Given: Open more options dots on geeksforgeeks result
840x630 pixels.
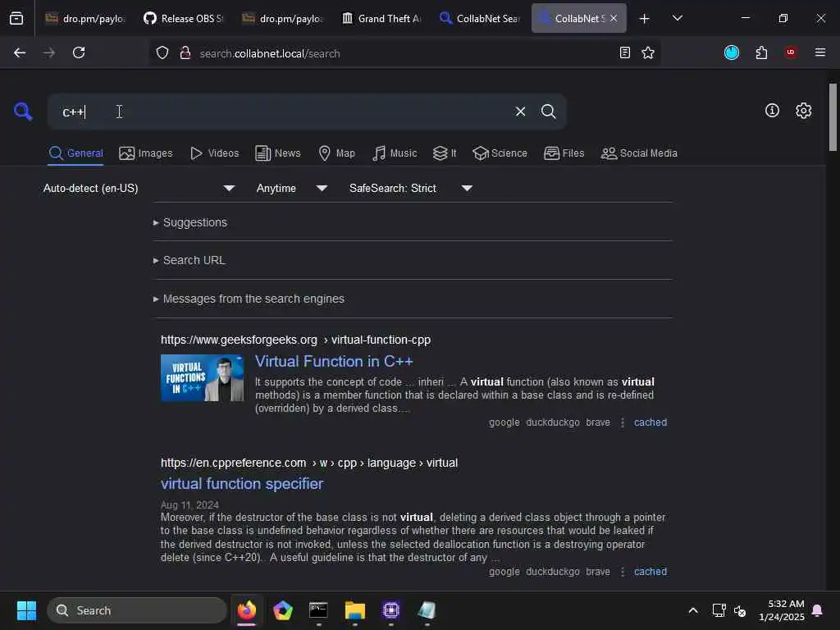Looking at the screenshot, I should click(623, 422).
